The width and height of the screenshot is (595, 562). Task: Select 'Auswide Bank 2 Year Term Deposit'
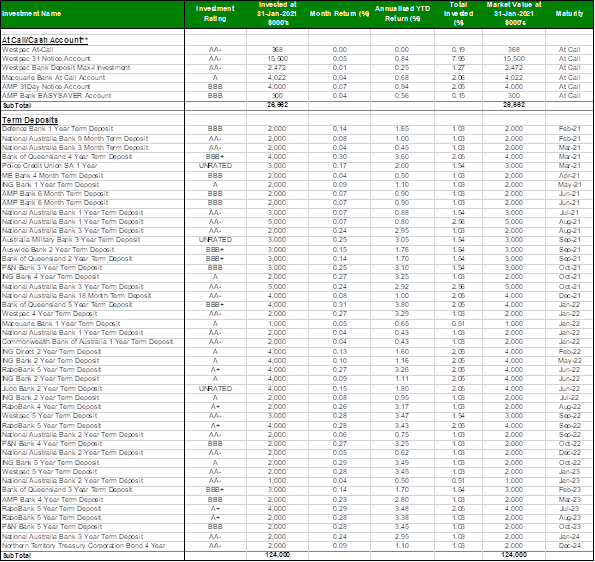[58, 250]
